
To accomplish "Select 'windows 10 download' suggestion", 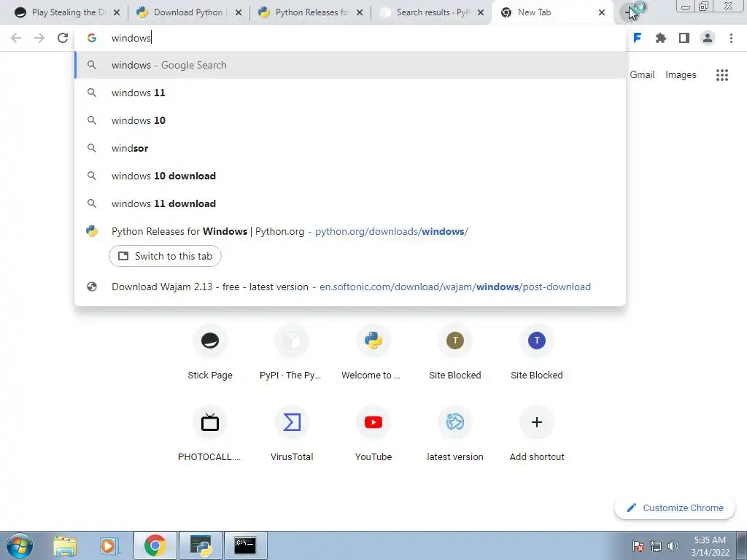I will pos(350,176).
